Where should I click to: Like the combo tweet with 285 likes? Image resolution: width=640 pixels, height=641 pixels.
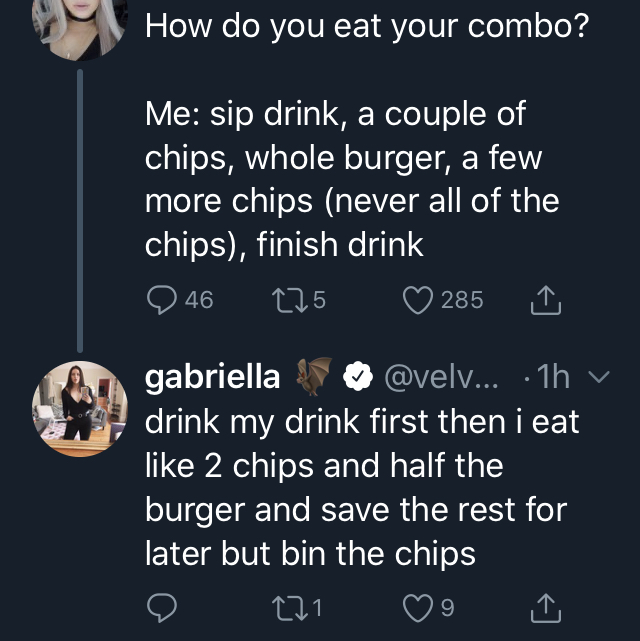418,300
